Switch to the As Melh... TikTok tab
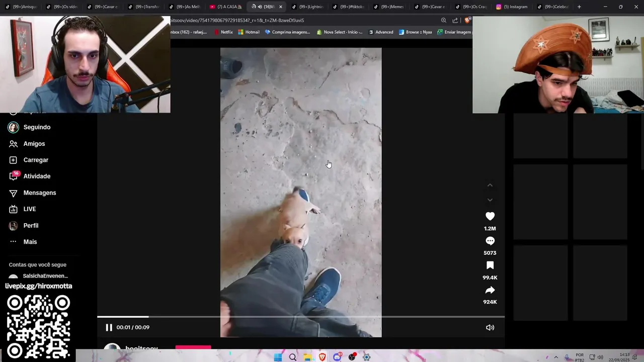The image size is (644, 362). point(185,7)
